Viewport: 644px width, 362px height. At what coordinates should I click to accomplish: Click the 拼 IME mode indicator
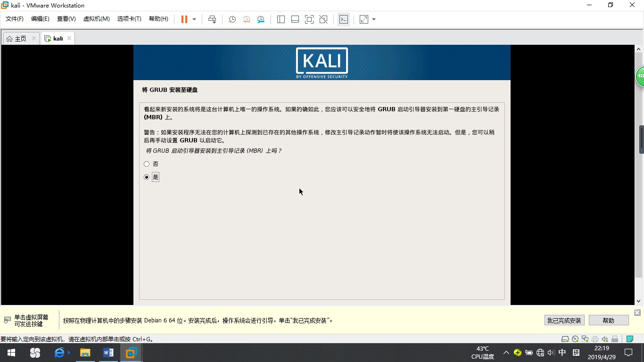coord(576,353)
